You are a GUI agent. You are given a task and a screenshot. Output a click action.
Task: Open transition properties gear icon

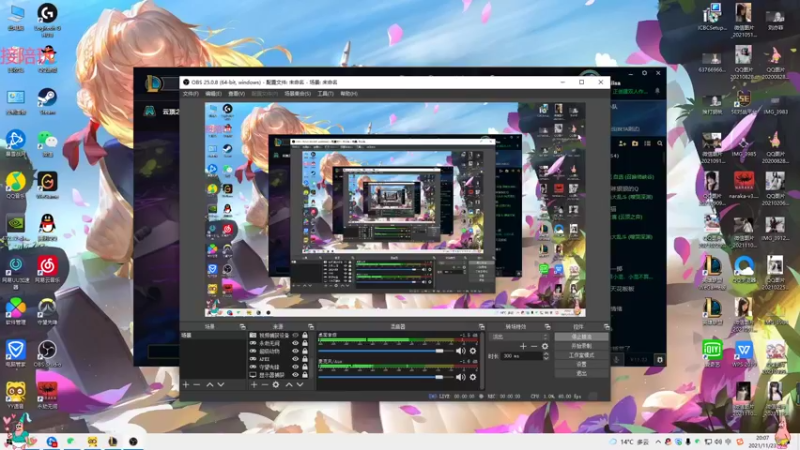(545, 346)
